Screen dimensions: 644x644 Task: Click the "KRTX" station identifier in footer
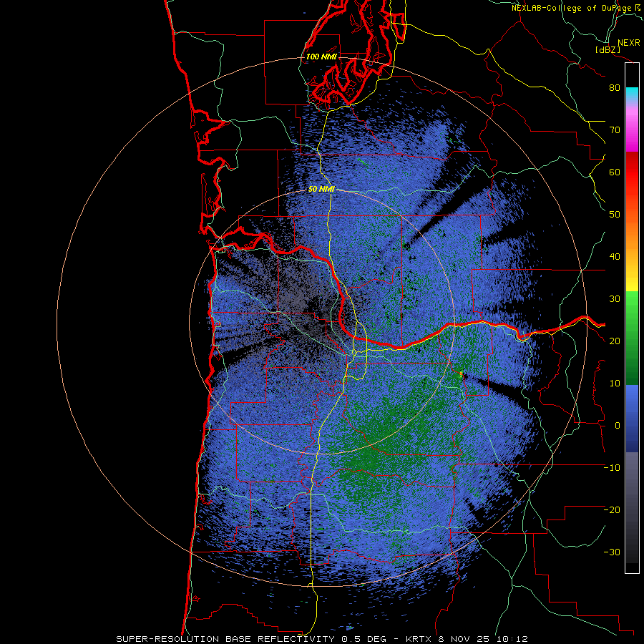pos(420,639)
